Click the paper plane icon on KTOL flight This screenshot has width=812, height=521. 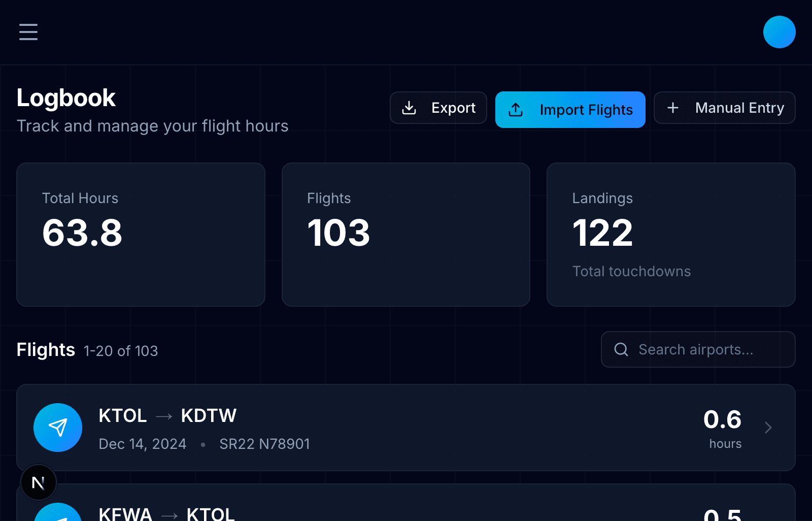(58, 428)
